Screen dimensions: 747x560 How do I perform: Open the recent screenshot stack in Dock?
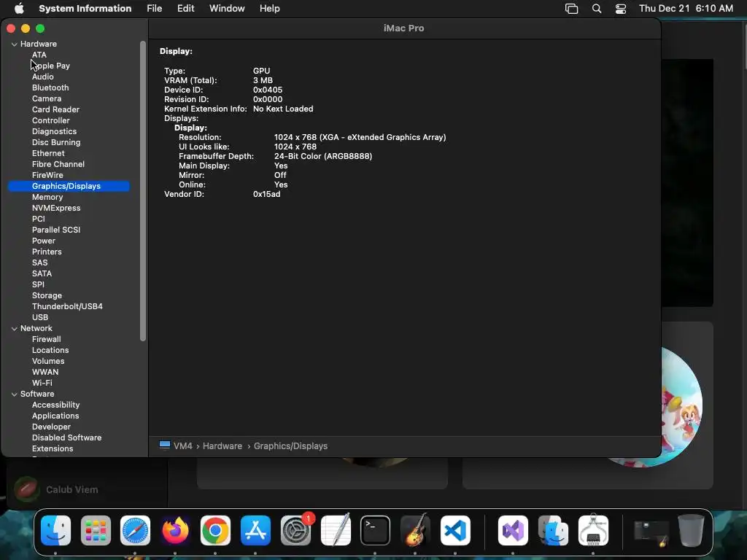[x=651, y=532]
